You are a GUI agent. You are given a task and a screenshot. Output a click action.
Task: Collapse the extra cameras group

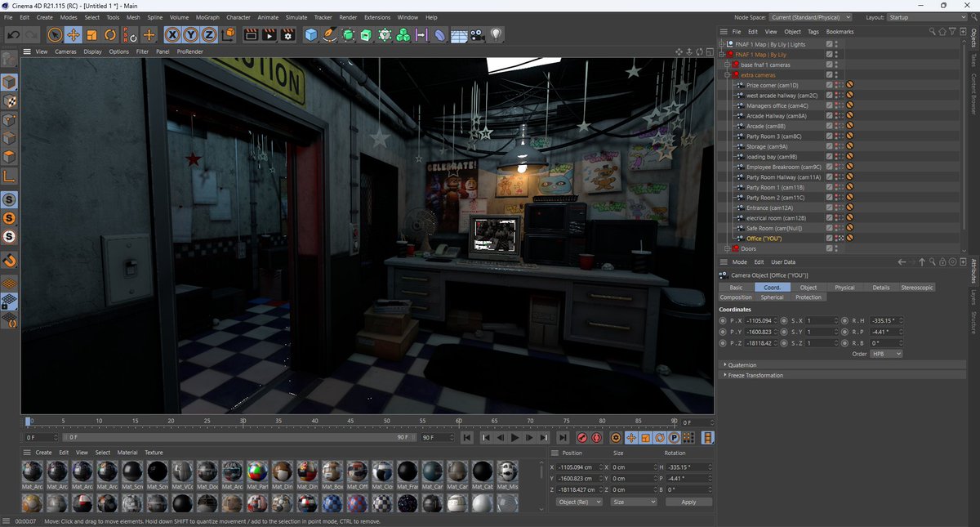click(728, 75)
